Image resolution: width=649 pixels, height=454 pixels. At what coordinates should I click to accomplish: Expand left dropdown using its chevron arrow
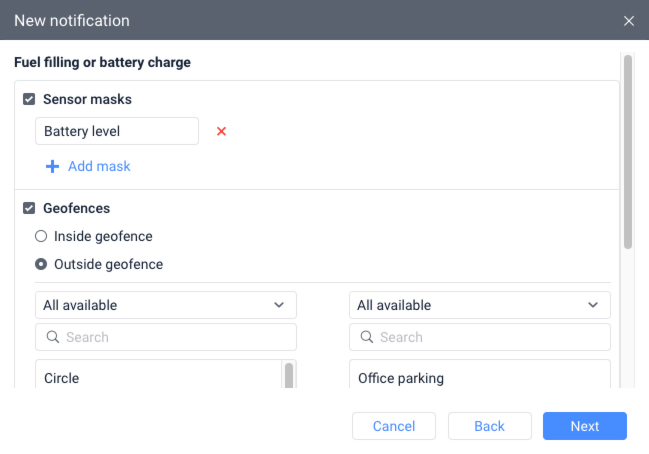(279, 305)
